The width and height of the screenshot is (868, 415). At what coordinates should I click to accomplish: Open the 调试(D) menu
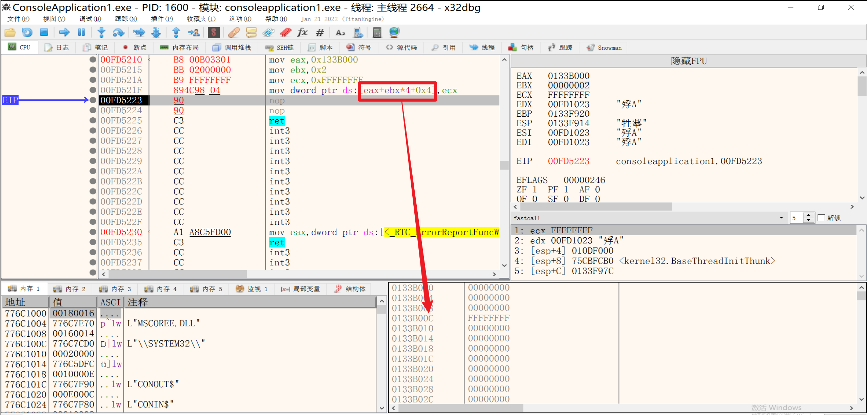pyautogui.click(x=90, y=19)
